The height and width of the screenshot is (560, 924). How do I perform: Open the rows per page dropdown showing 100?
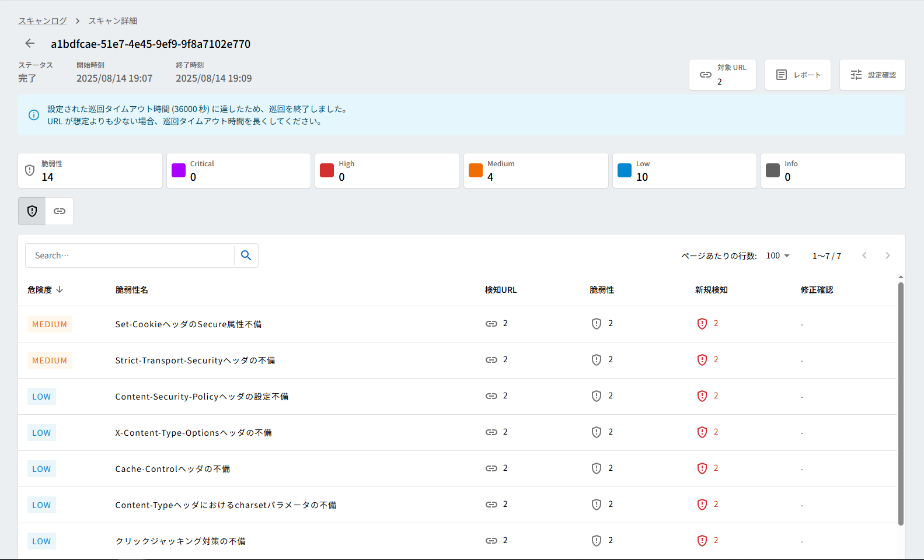(x=777, y=256)
